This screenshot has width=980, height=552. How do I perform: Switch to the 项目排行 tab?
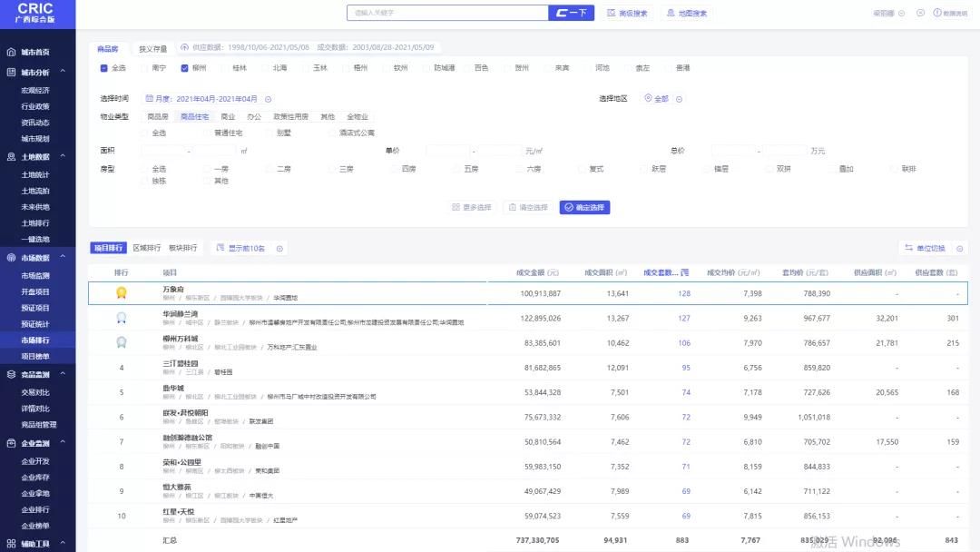[x=108, y=248]
